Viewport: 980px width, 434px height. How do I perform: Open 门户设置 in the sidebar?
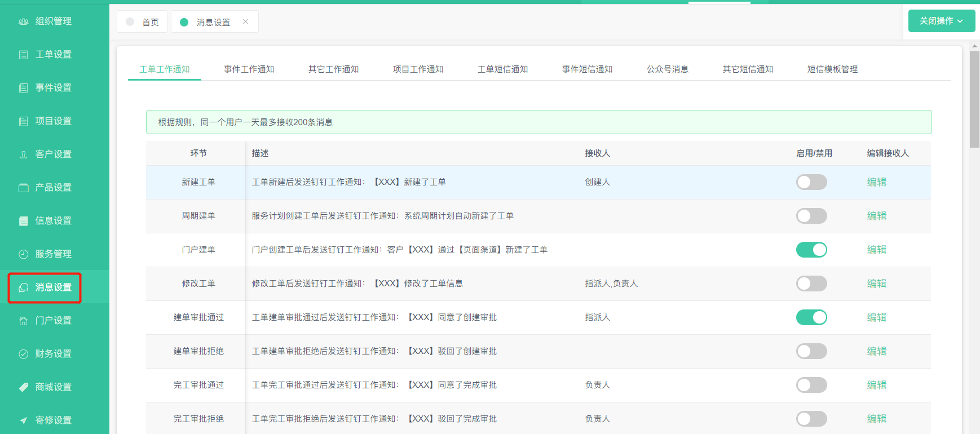tap(54, 321)
